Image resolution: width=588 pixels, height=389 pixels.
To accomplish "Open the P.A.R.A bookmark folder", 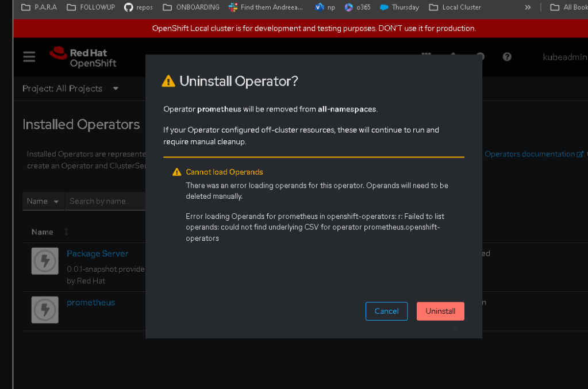I will (39, 7).
